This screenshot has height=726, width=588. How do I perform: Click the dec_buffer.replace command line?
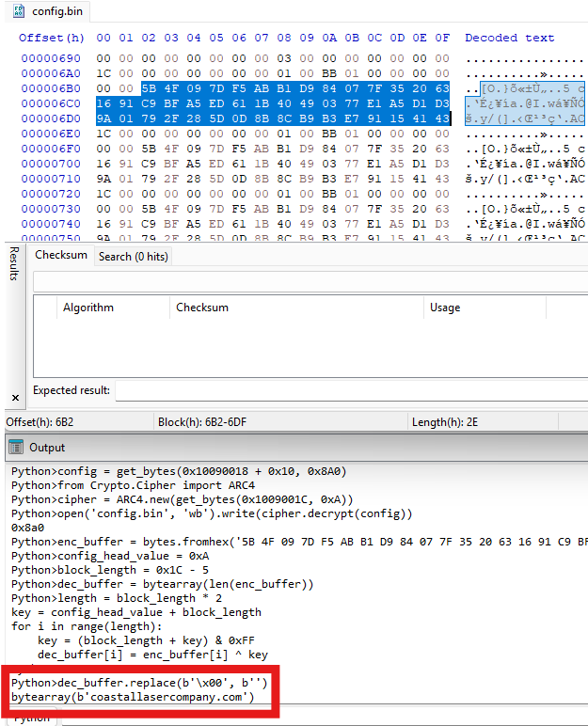pyautogui.click(x=139, y=683)
